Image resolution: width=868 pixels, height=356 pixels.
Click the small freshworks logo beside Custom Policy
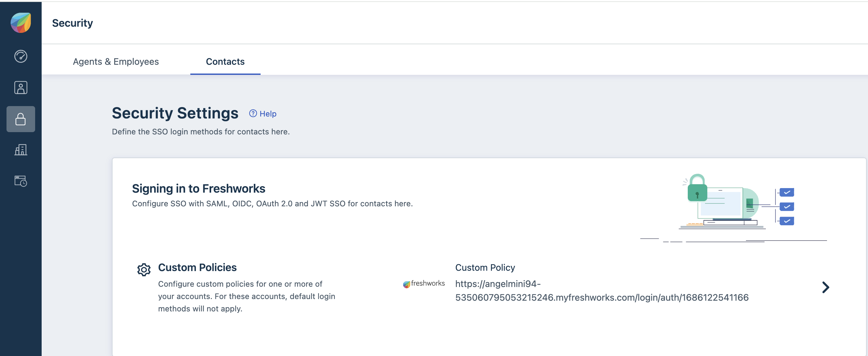point(424,283)
